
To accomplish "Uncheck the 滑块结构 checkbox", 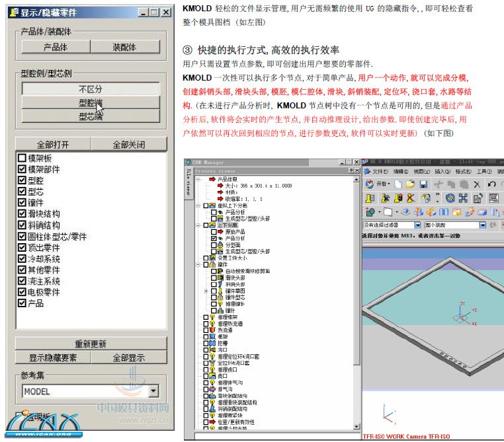I will (x=22, y=214).
